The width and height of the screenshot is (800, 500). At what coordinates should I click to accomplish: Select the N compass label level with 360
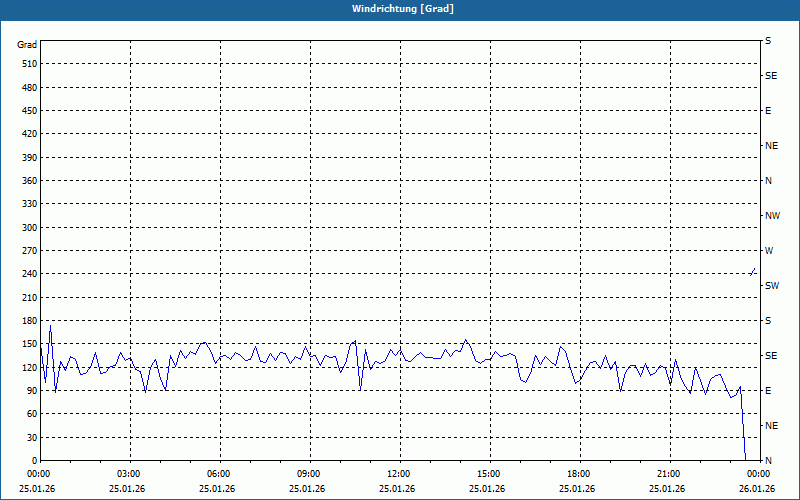coord(769,181)
